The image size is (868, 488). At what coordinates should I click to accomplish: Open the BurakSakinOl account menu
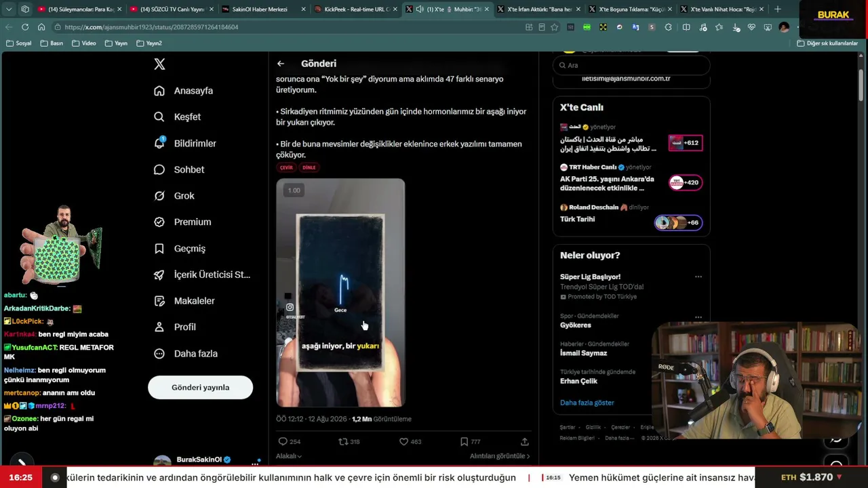coord(206,461)
